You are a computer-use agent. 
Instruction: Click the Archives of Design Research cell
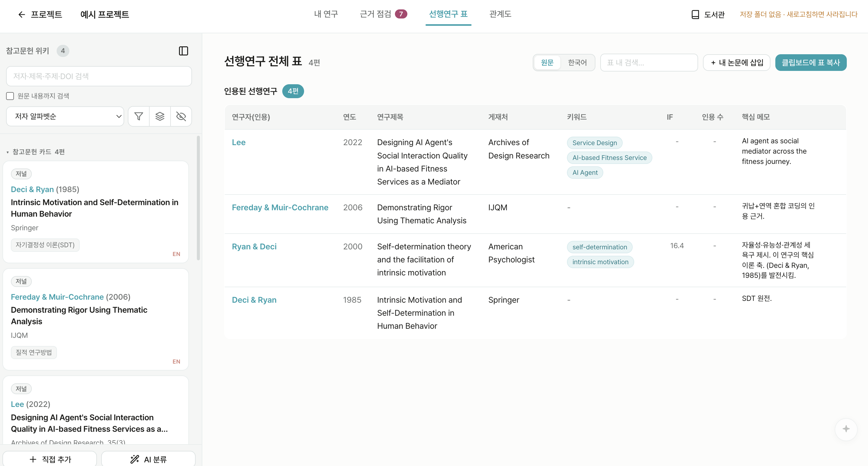pos(518,149)
